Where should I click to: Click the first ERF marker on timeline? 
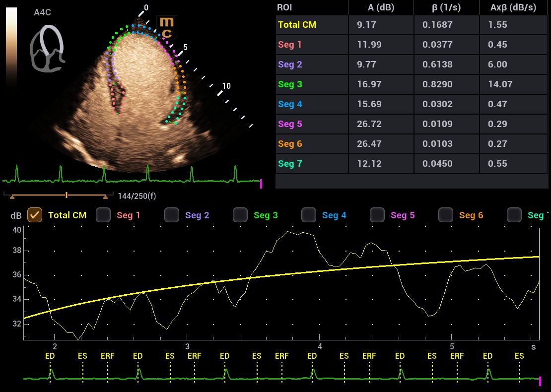click(x=108, y=356)
